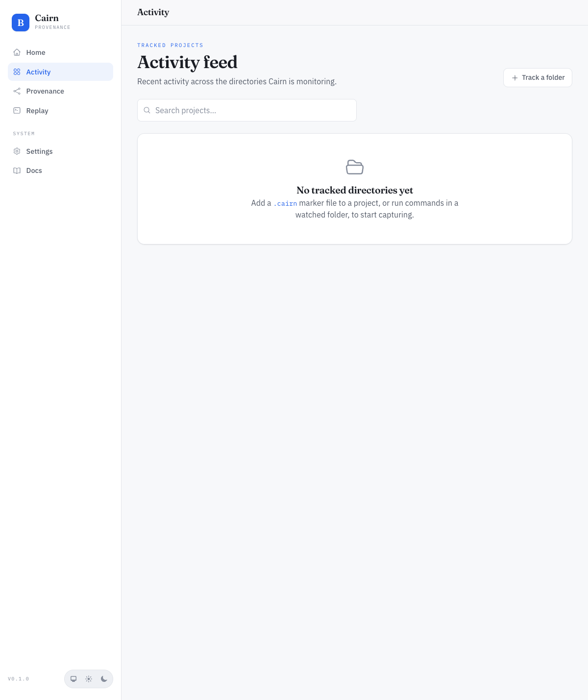Click the Activity feed heading
This screenshot has width=588, height=700.
(x=187, y=62)
